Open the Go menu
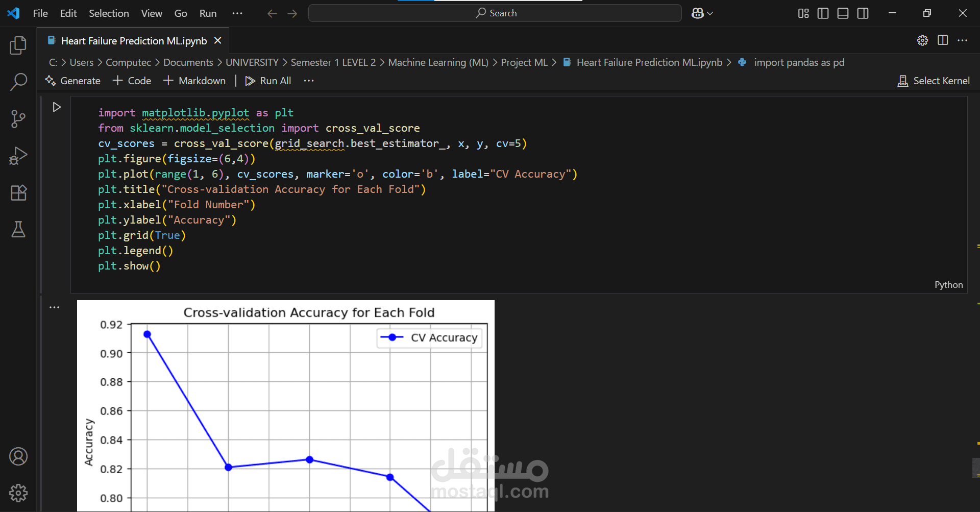Viewport: 980px width, 512px height. [181, 13]
